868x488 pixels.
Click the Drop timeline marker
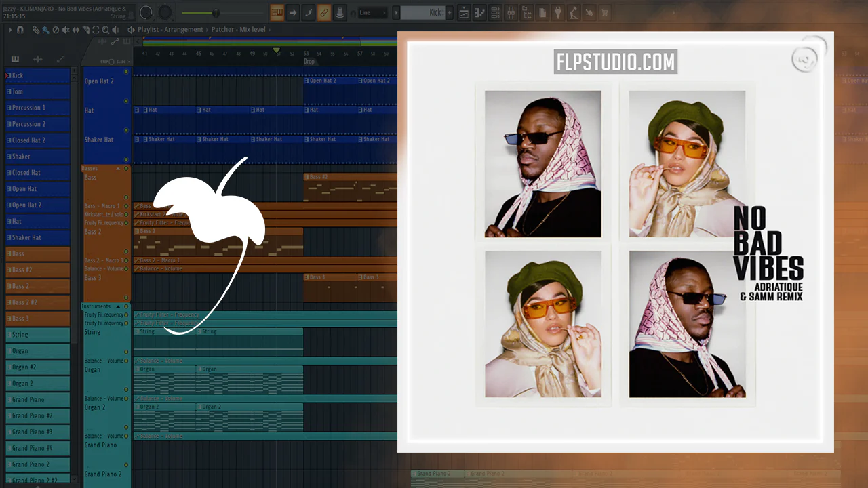coord(309,62)
